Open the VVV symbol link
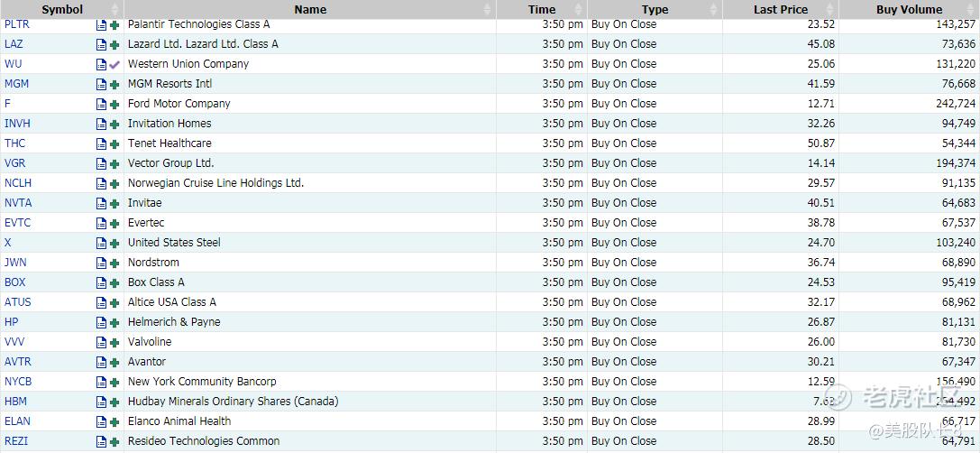This screenshot has width=980, height=453. pos(14,342)
